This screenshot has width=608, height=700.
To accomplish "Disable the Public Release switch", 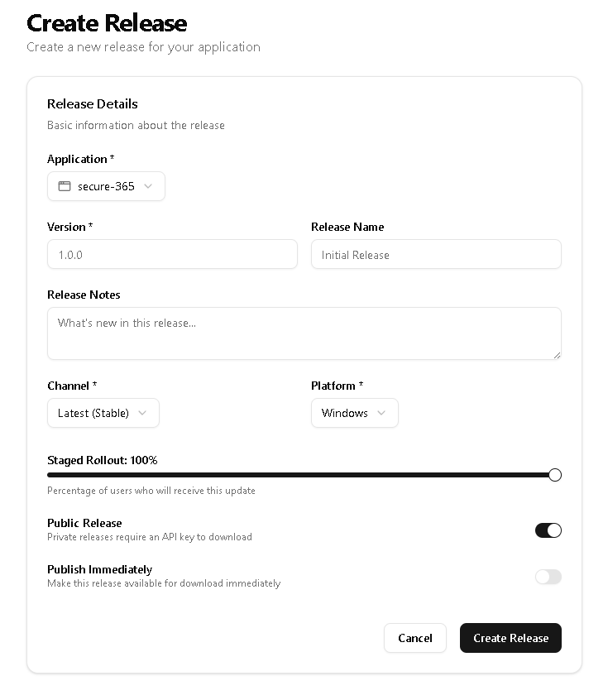I will [x=548, y=530].
